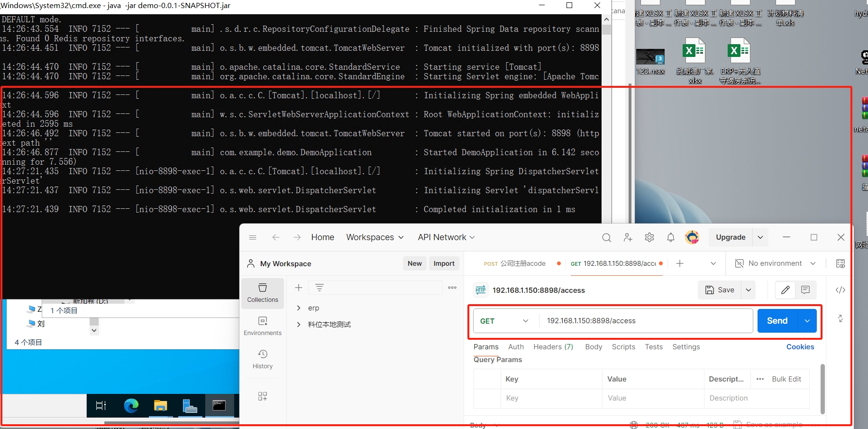Add a new request tab with plus
Screen dimensions: 868x429
(x=680, y=263)
